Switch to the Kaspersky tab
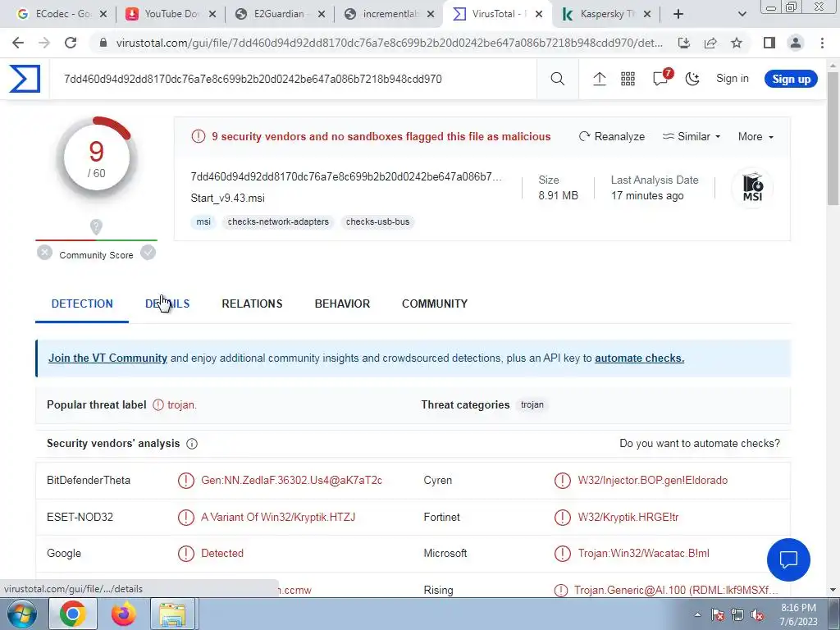The width and height of the screenshot is (840, 630). pos(605,14)
